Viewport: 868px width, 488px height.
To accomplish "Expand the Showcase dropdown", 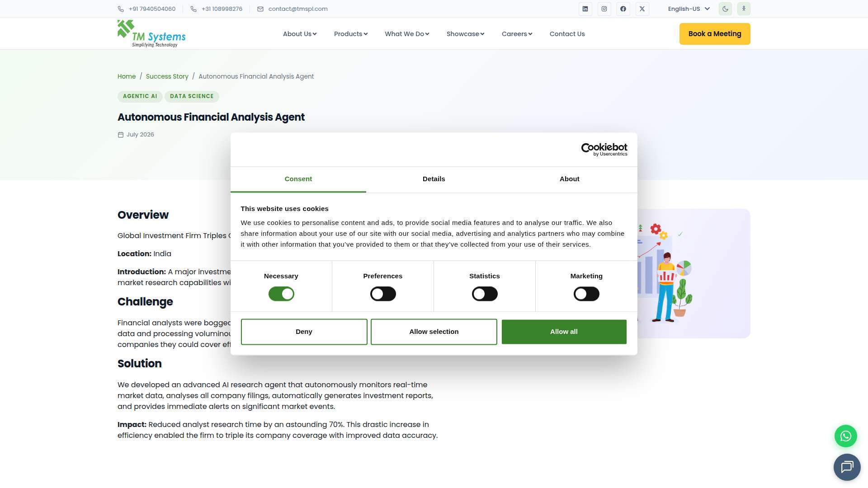I will pyautogui.click(x=465, y=34).
